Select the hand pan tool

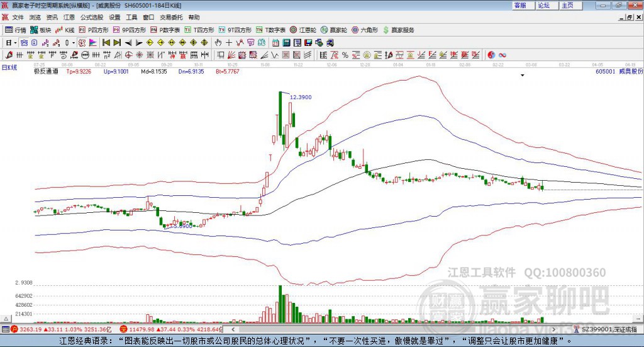(218, 43)
